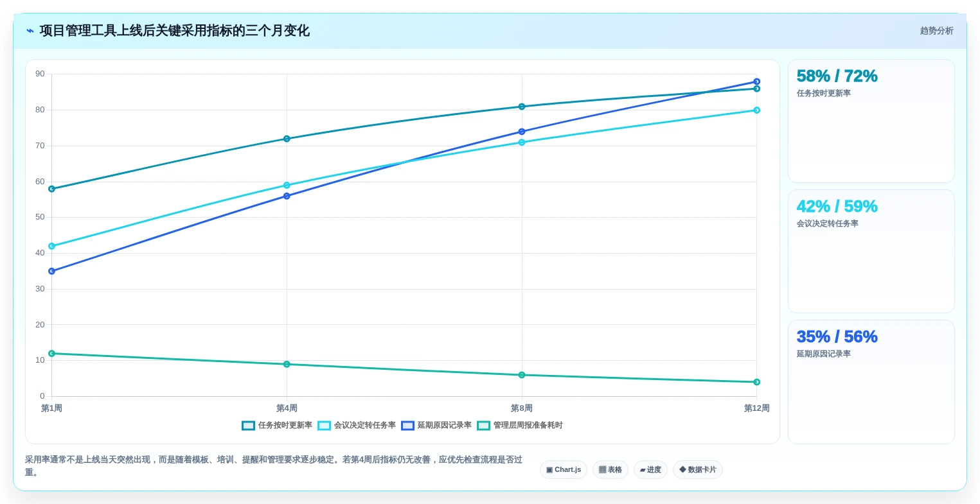Click the 第4周 x-axis label
980x504 pixels.
tap(287, 408)
